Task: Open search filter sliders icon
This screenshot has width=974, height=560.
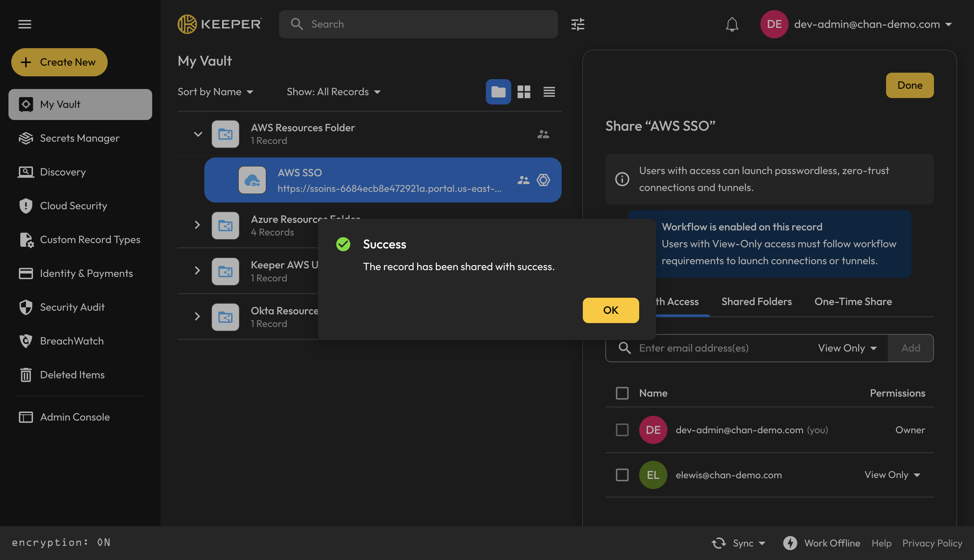Action: click(577, 24)
